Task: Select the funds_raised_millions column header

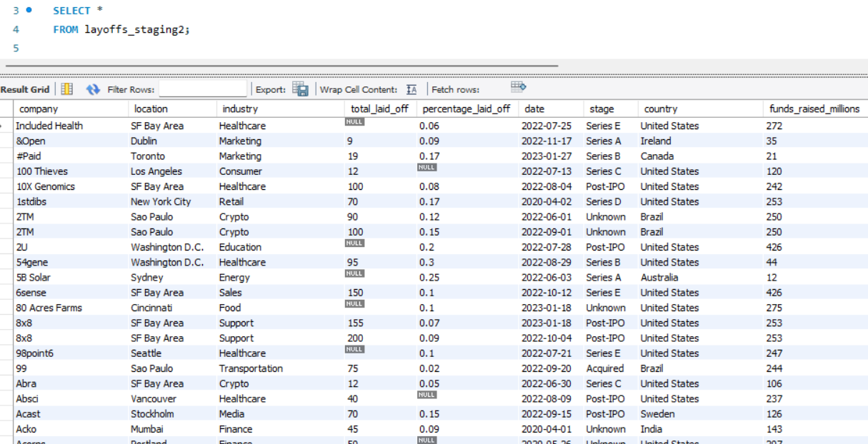Action: (815, 109)
